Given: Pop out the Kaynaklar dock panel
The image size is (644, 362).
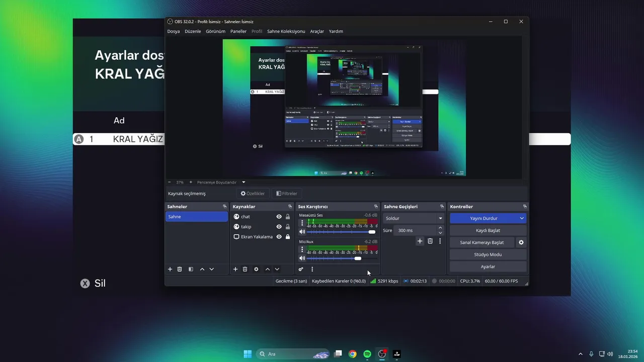Looking at the screenshot, I should click(x=290, y=207).
